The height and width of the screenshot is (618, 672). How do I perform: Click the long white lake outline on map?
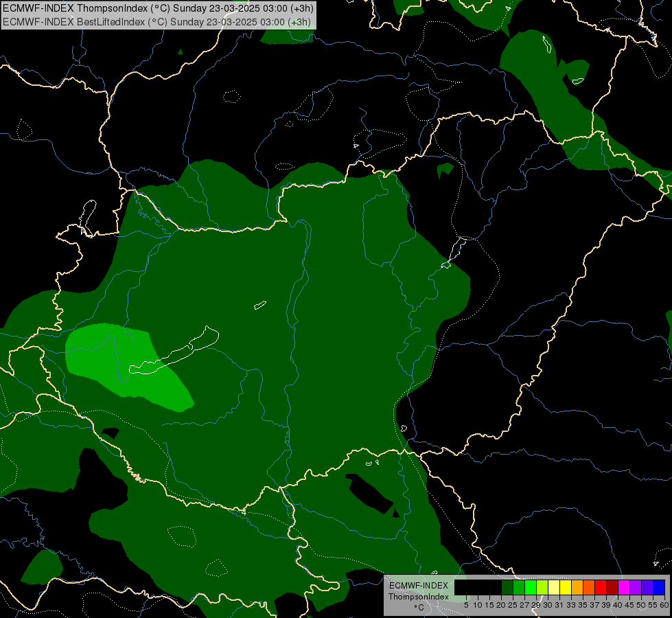[174, 352]
